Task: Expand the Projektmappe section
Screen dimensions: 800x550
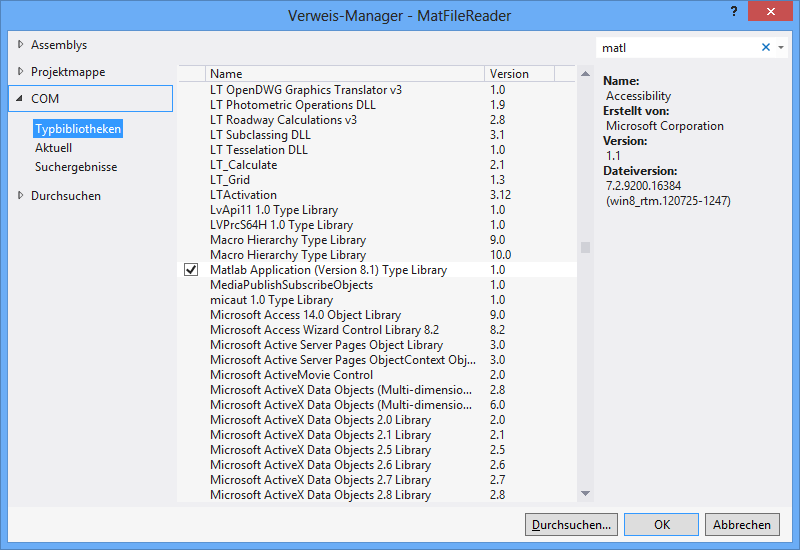Action: tap(21, 72)
